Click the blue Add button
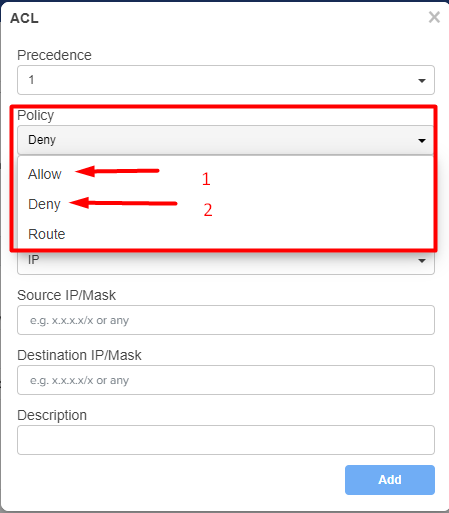This screenshot has height=513, width=449. point(390,480)
